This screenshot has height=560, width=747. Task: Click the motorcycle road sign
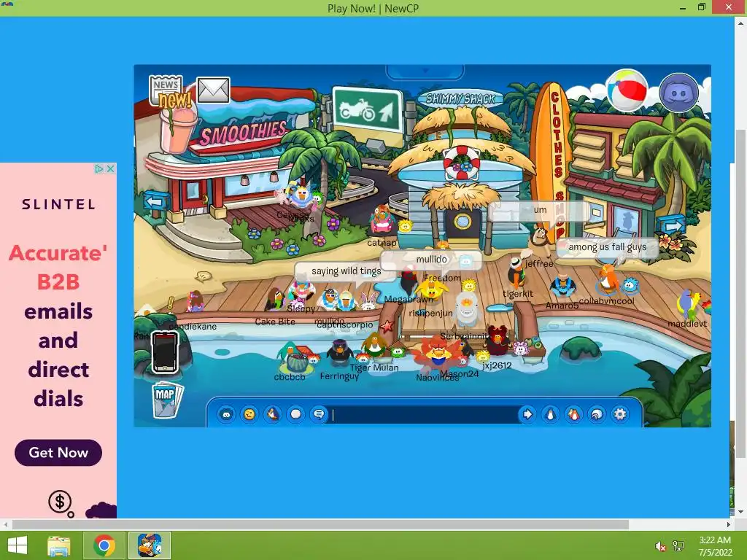[368, 111]
